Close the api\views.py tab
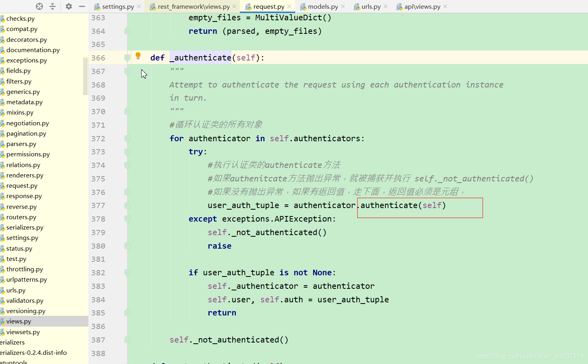The width and height of the screenshot is (588, 364). [445, 6]
